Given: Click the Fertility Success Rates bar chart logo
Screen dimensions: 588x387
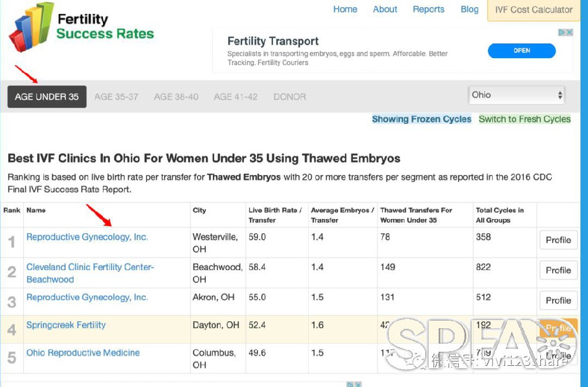Looking at the screenshot, I should click(x=31, y=27).
